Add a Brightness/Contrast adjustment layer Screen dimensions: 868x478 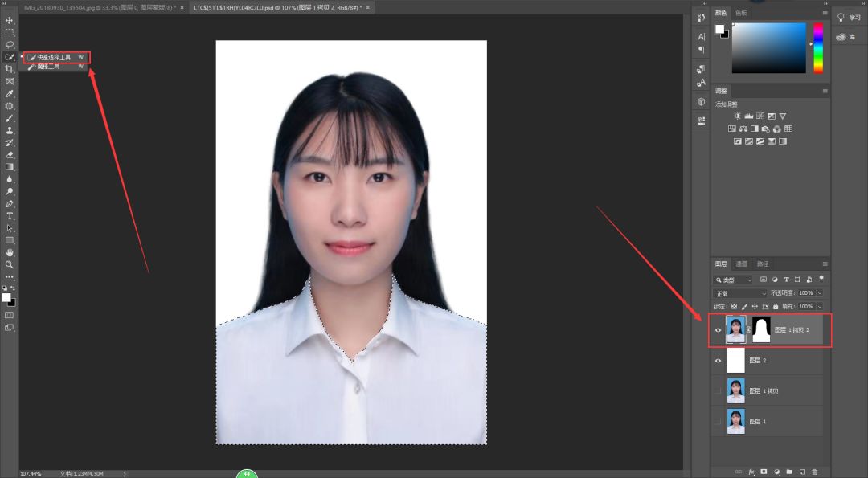point(737,116)
